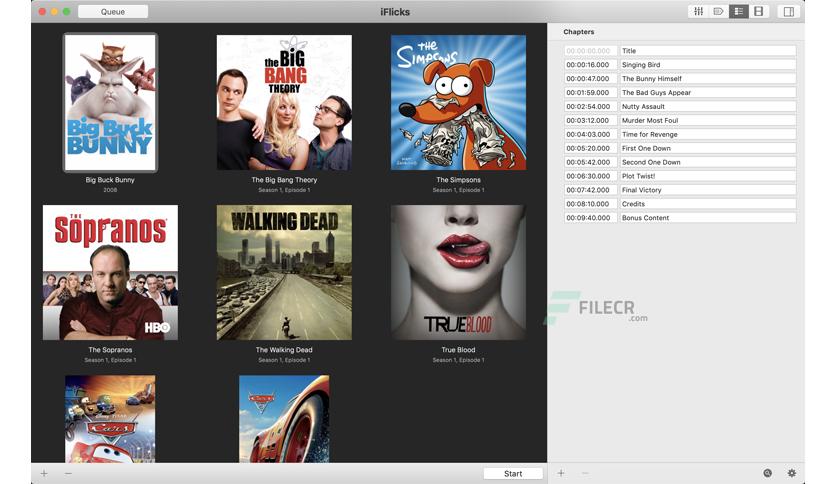
Task: Edit the 'Plot Twist!' chapter name
Action: (x=708, y=176)
